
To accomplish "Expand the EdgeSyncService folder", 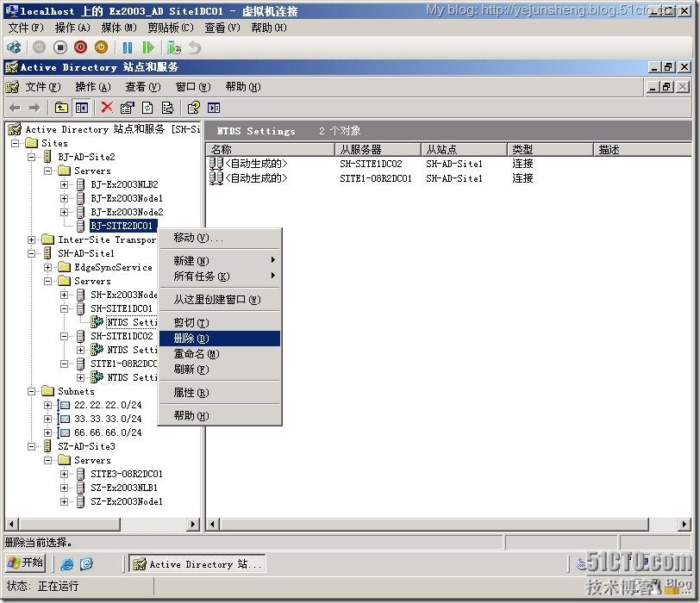I will (47, 267).
